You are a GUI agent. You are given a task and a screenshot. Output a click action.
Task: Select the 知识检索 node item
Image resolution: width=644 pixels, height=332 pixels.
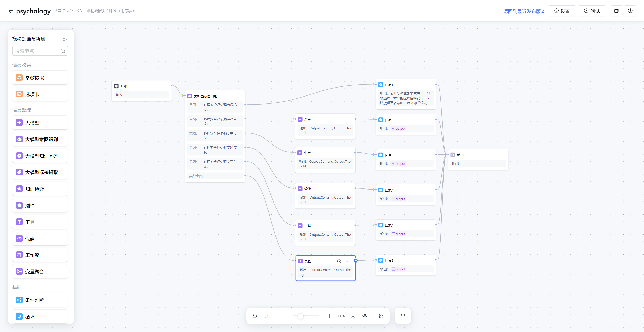[40, 189]
